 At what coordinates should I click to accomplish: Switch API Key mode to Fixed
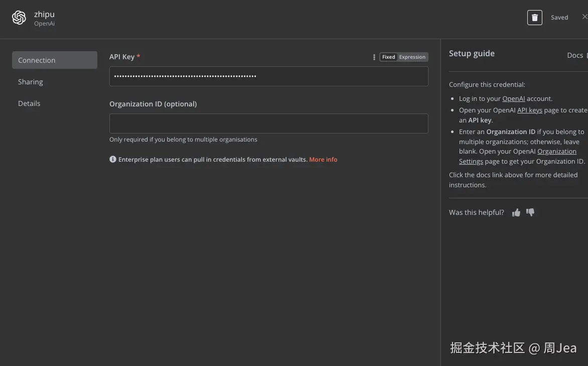[x=389, y=57]
